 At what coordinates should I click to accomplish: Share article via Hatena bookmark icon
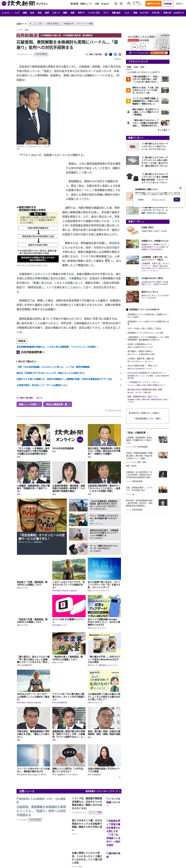coord(115,54)
